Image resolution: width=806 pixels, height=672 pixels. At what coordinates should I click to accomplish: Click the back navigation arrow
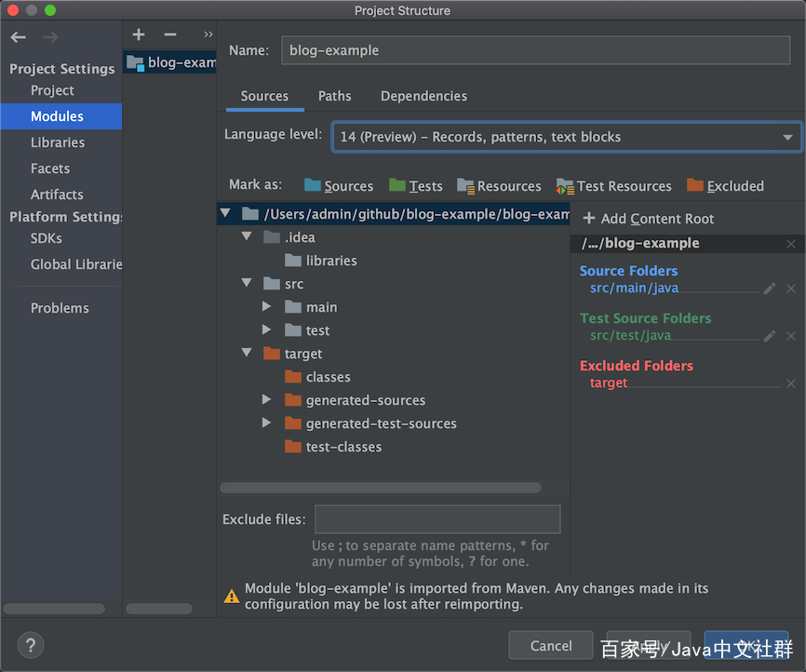tap(19, 37)
